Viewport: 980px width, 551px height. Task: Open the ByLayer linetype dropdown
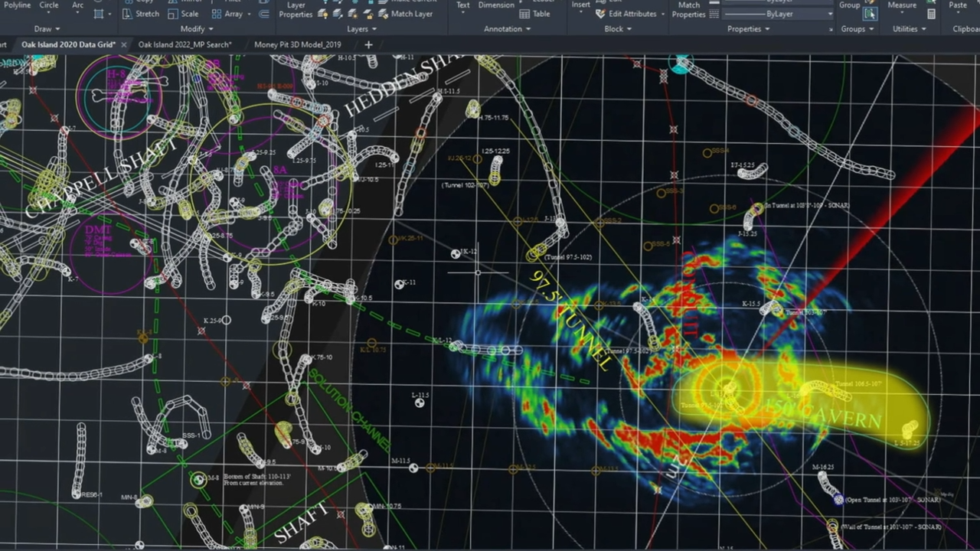pyautogui.click(x=776, y=14)
